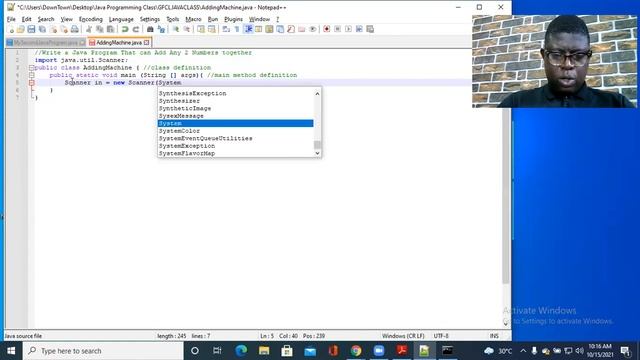Click the Windows (CR LF) status entry
Image resolution: width=640 pixels, height=360 pixels.
tap(403, 336)
